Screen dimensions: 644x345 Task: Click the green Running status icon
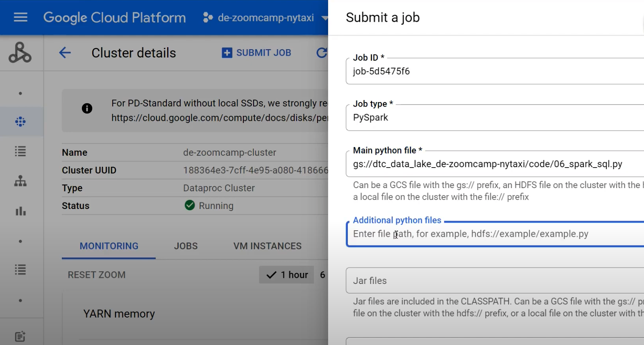[190, 205]
